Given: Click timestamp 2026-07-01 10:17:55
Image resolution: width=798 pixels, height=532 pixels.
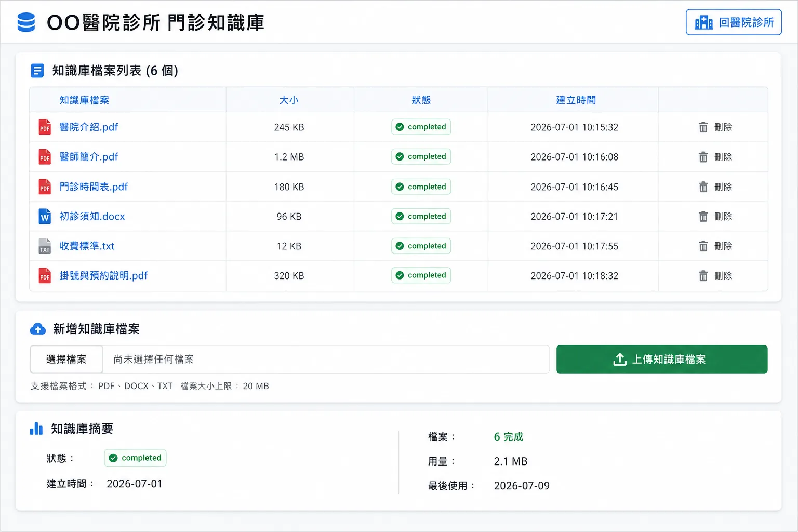Looking at the screenshot, I should 575,246.
